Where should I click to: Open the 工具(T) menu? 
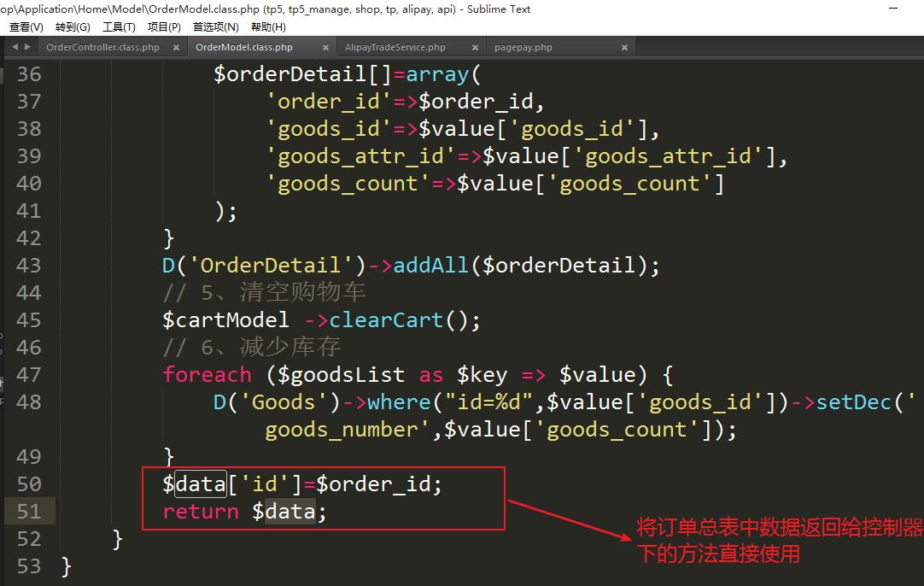click(x=119, y=26)
